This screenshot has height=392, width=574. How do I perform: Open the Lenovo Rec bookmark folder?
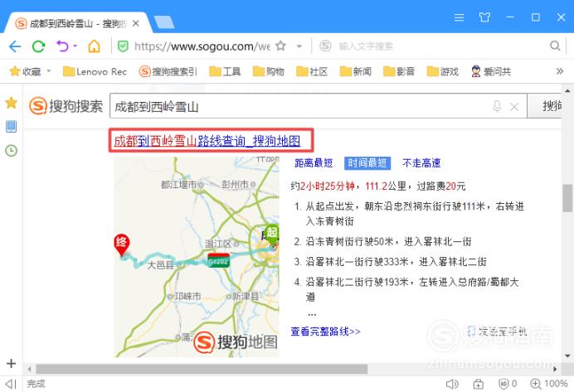(x=95, y=71)
